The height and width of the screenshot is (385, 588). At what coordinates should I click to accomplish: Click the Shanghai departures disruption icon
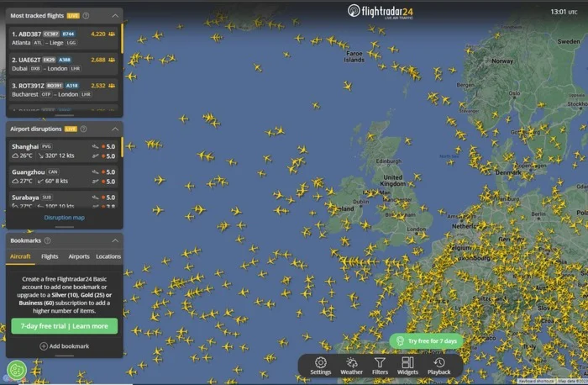click(x=95, y=156)
